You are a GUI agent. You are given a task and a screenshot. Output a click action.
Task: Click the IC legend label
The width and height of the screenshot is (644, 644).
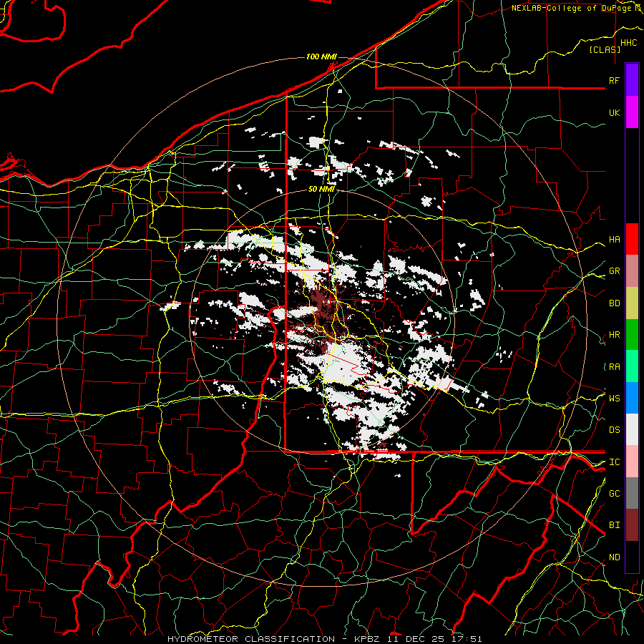[614, 462]
